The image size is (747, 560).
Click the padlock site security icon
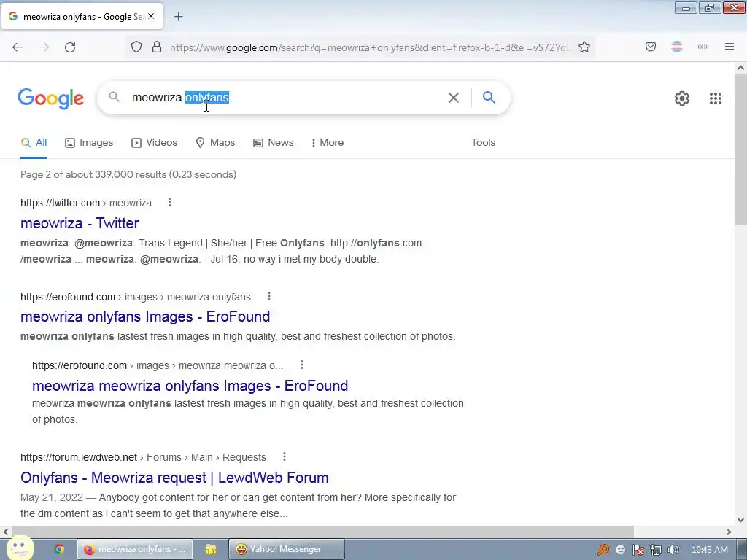157,47
